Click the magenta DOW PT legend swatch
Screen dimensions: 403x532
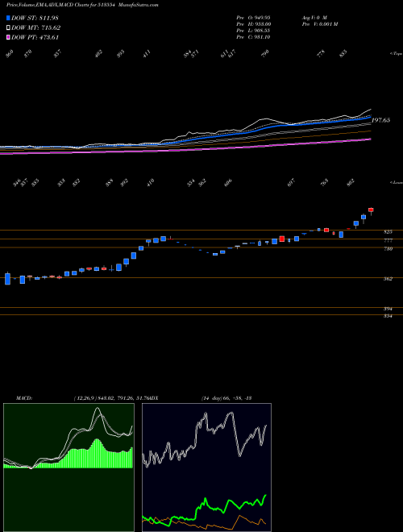(x=8, y=37)
